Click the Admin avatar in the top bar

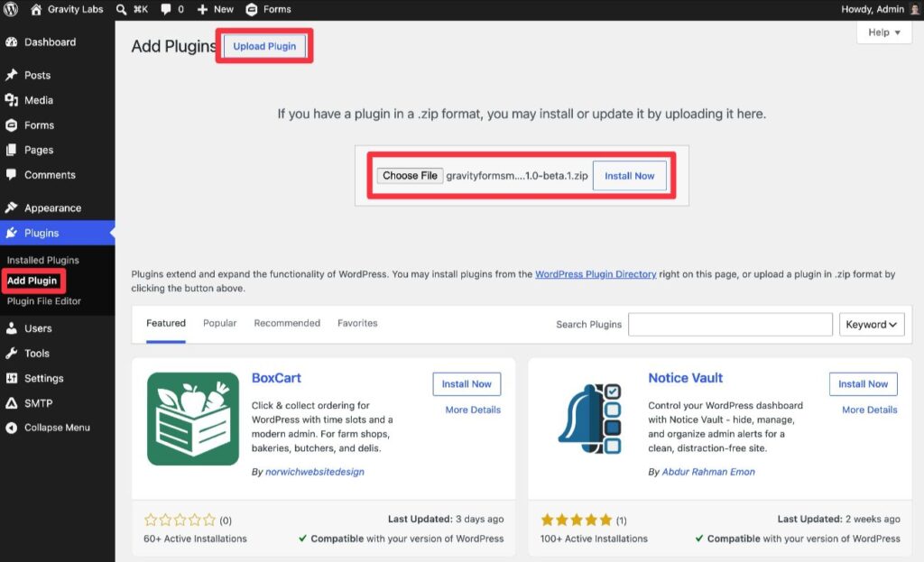915,9
